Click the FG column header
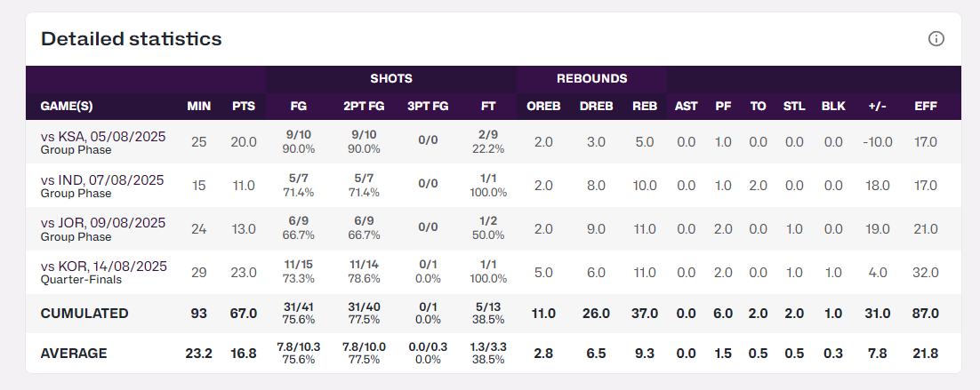Screen dimensions: 980x390 pyautogui.click(x=299, y=107)
